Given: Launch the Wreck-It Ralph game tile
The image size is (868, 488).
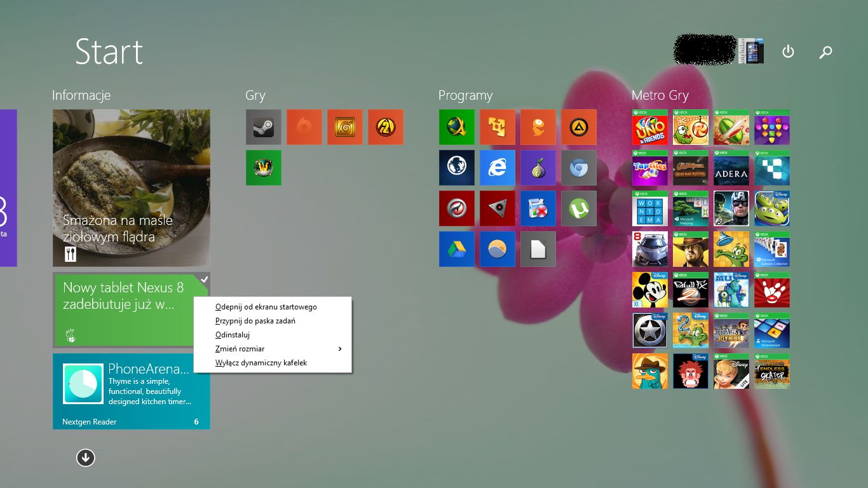Looking at the screenshot, I should click(691, 371).
